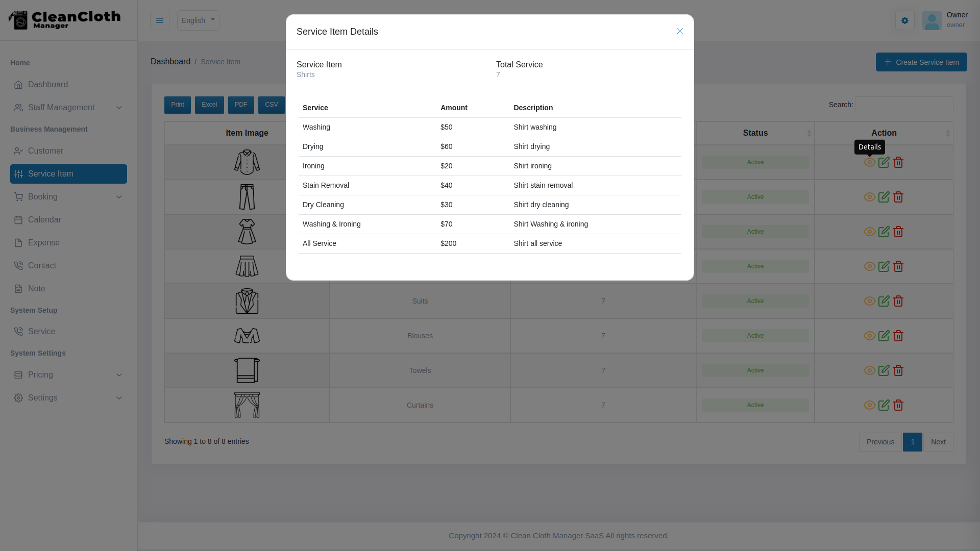Image resolution: width=980 pixels, height=551 pixels.
Task: Open the Calendar section in the sidebar
Action: (45, 219)
